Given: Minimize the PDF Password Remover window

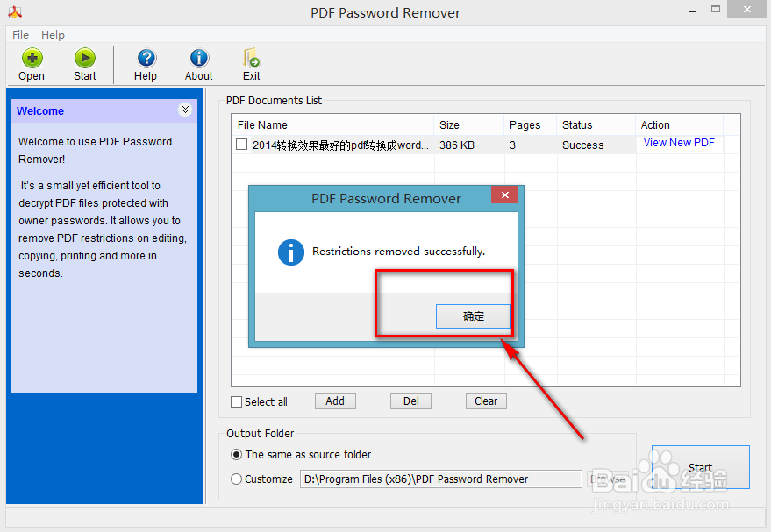Looking at the screenshot, I should point(692,11).
